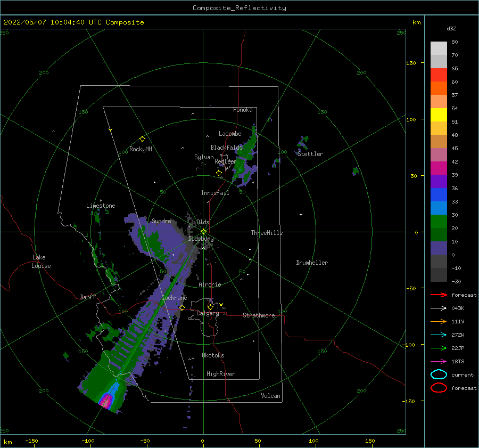Click the Strathmore town label
The image size is (479, 448).
click(259, 315)
